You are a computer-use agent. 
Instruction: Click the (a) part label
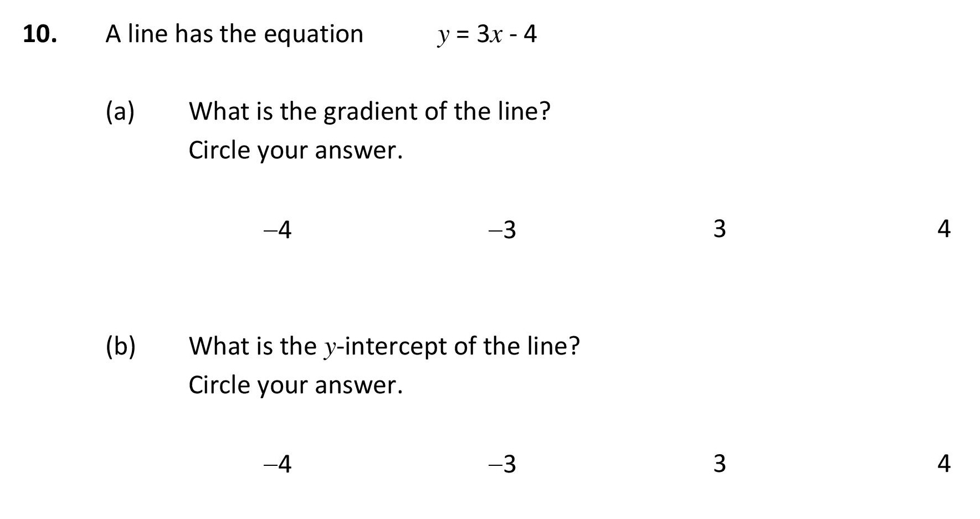(120, 112)
